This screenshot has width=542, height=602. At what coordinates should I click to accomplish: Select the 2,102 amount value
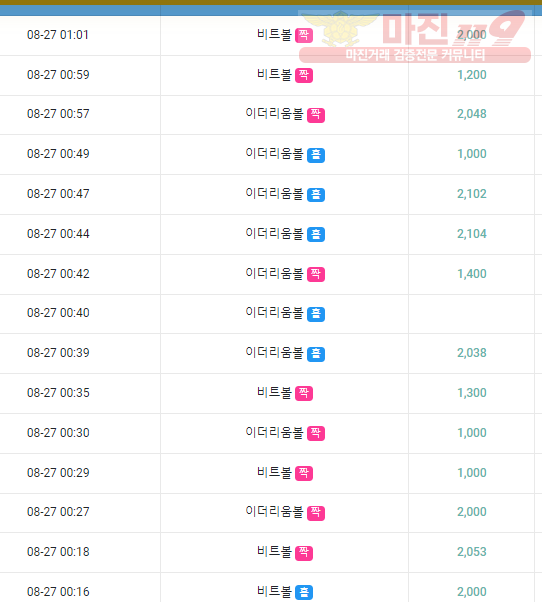coord(472,194)
